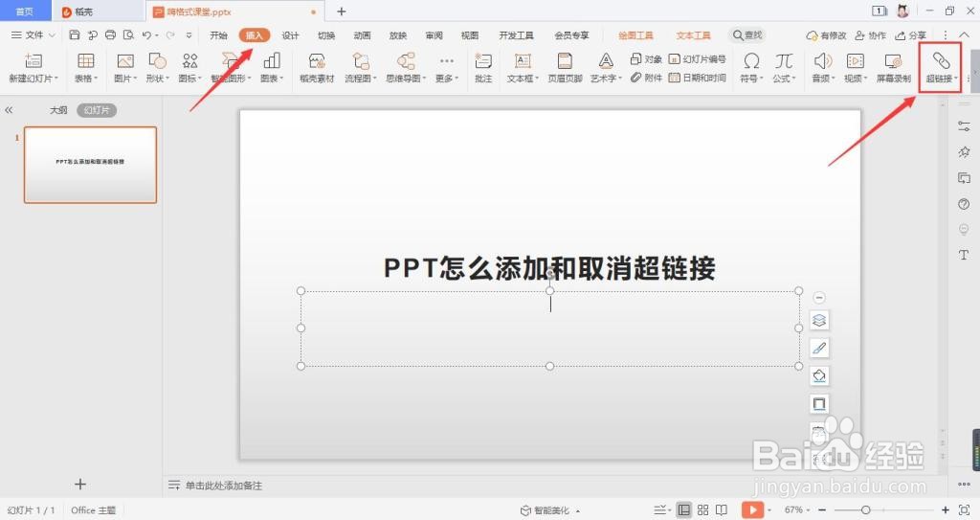Open the 智能美化 smart beautify dropdown
Viewport: 980px width, 520px height.
(x=550, y=510)
